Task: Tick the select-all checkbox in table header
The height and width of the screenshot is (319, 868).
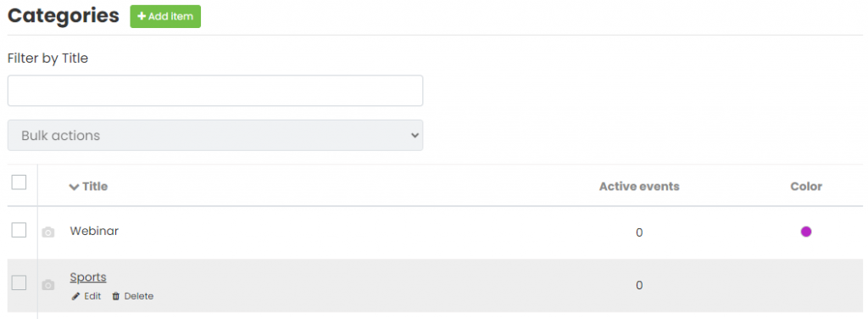Action: [19, 182]
